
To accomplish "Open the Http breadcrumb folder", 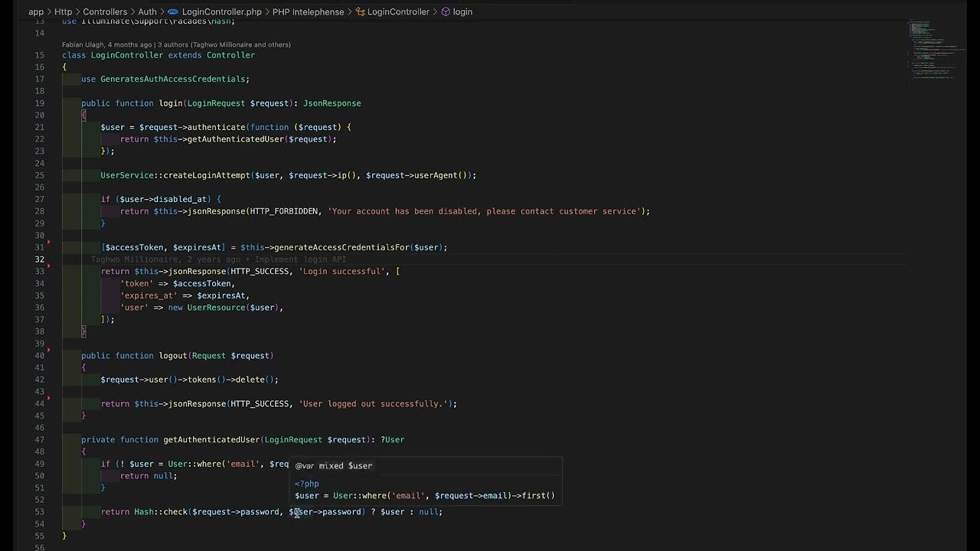I will [63, 11].
